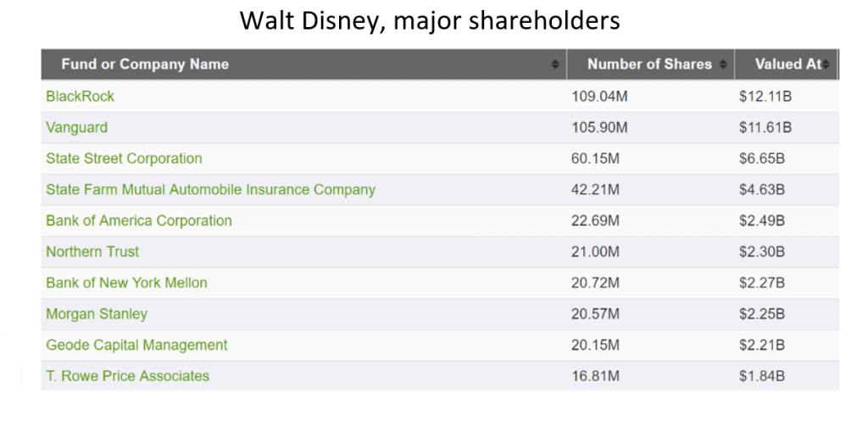
Task: Open the BlackRock link
Action: point(81,97)
